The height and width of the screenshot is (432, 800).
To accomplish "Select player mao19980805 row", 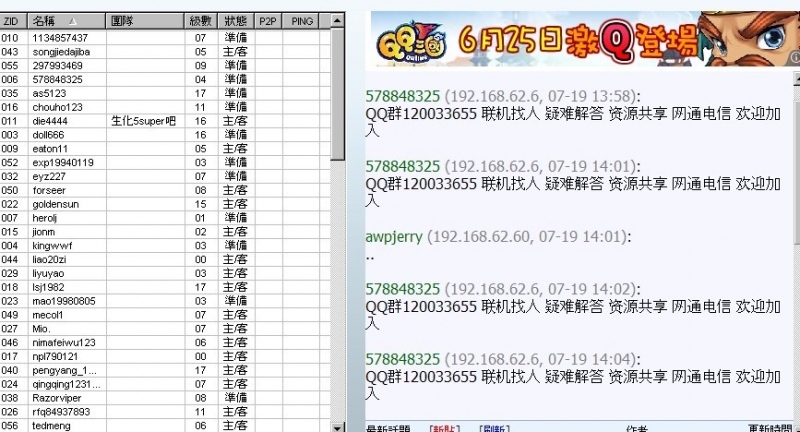I will [x=165, y=300].
